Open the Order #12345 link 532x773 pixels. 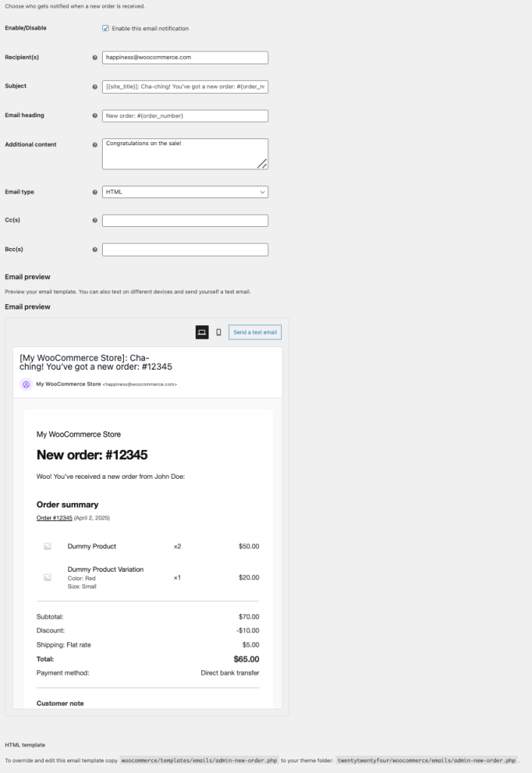point(54,518)
